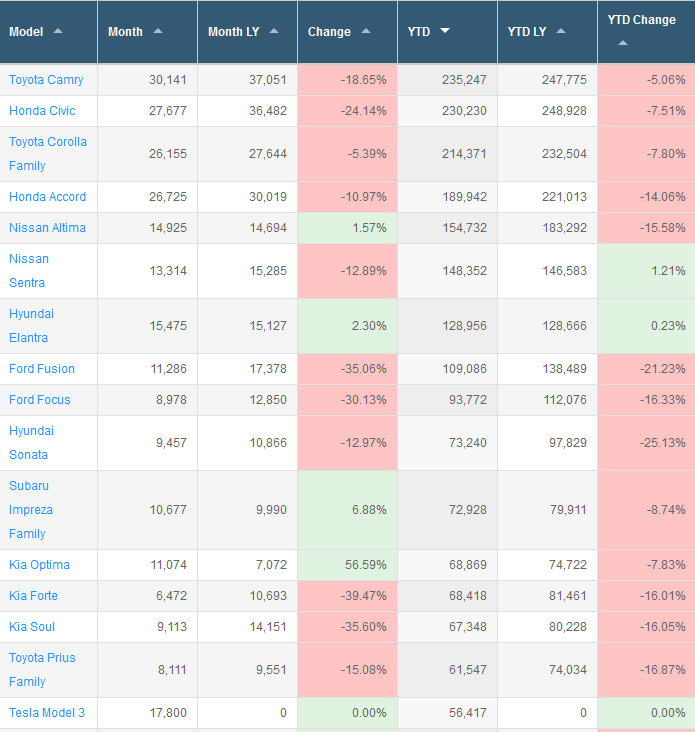Open the Nissan Altima link
This screenshot has width=695, height=732.
pos(48,227)
